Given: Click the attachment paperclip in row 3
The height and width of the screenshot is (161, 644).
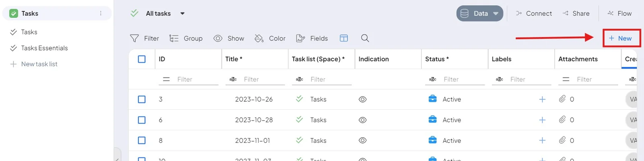Looking at the screenshot, I should point(562,99).
